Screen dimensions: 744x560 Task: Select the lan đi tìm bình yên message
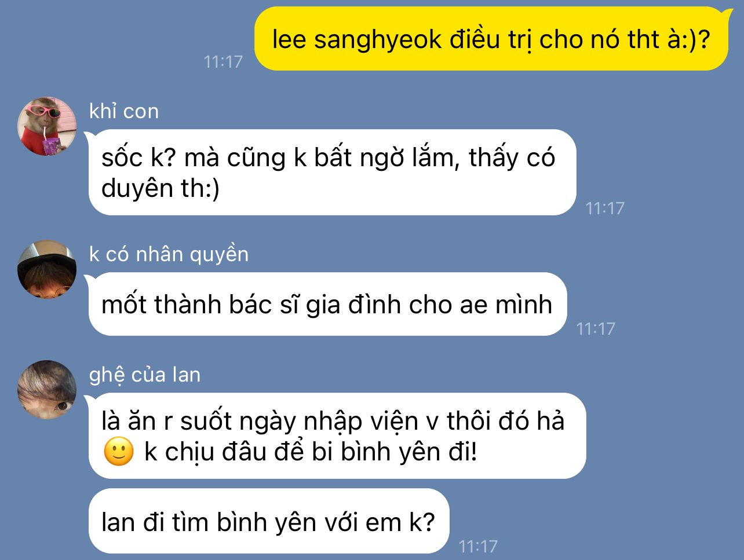269,521
